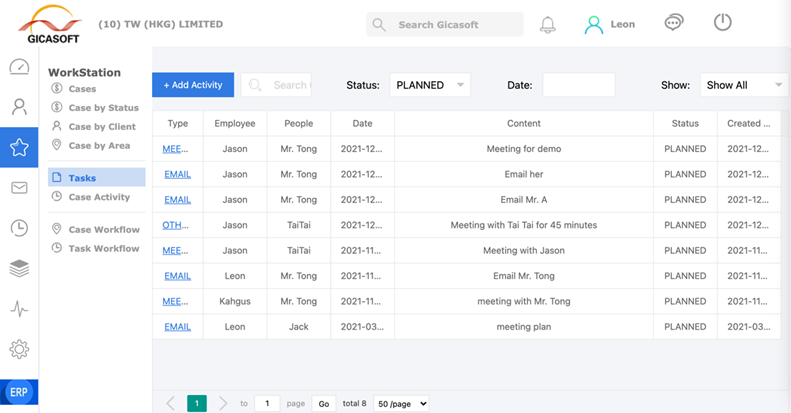The image size is (791, 413).
Task: Click the power logout icon
Action: coord(722,23)
